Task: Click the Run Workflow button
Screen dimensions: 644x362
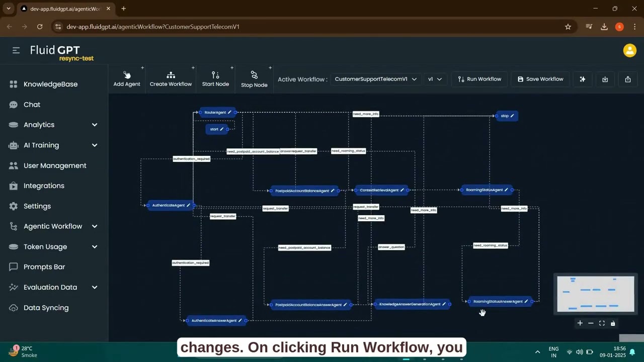Action: tap(479, 79)
